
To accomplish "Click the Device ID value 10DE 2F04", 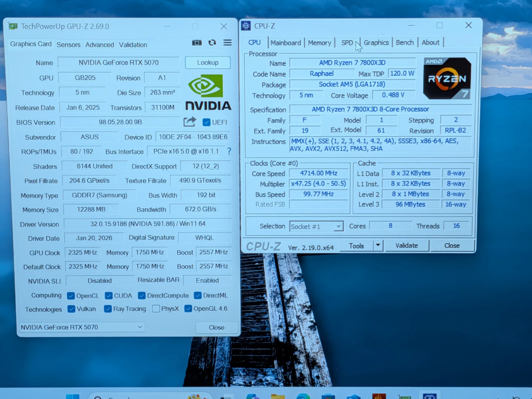I will pyautogui.click(x=193, y=137).
